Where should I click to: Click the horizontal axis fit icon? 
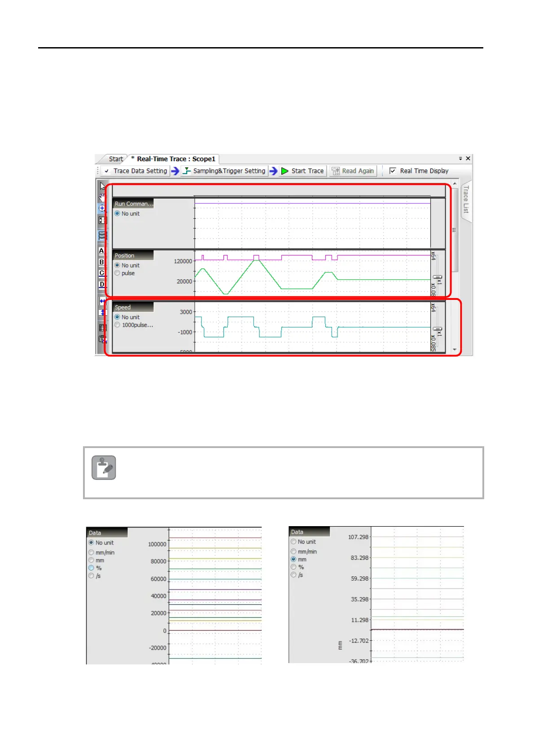(102, 301)
